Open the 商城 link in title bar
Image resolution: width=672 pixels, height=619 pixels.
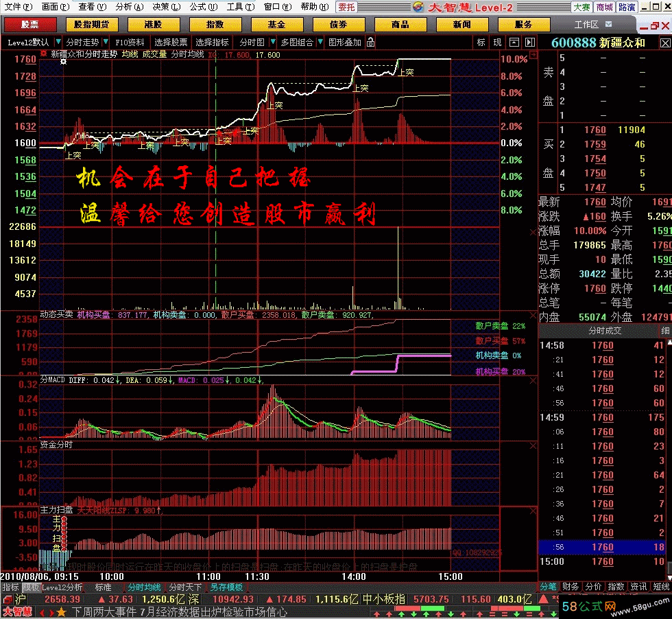[604, 7]
